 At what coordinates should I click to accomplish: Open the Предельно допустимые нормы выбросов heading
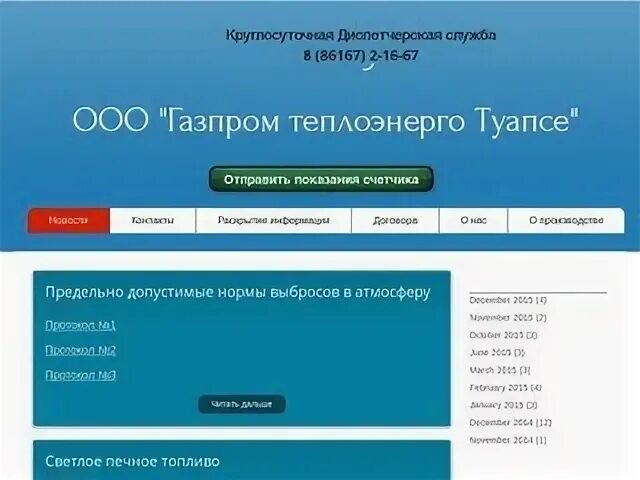tap(238, 293)
